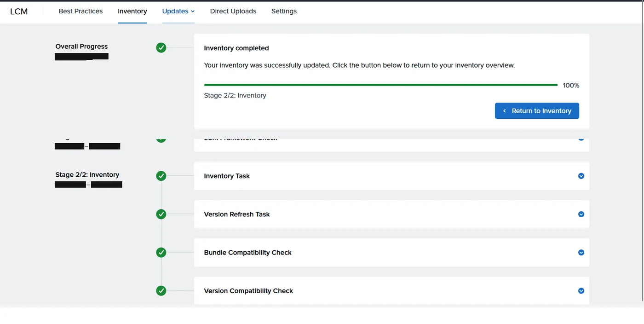Click the inventory successfully updated message
Image resolution: width=644 pixels, height=324 pixels.
point(359,65)
